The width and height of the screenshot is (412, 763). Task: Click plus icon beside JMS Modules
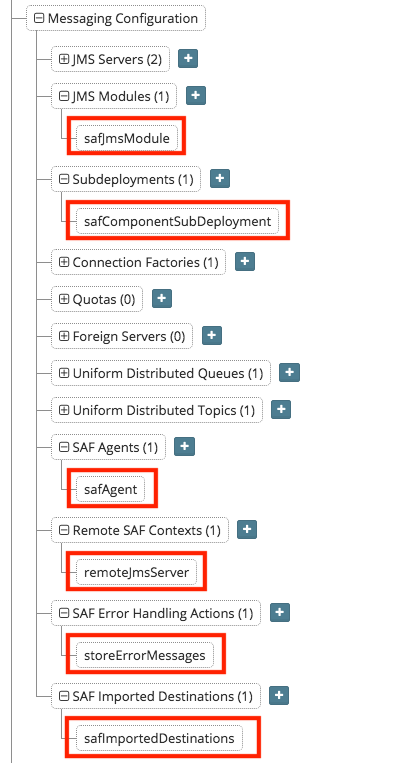196,95
